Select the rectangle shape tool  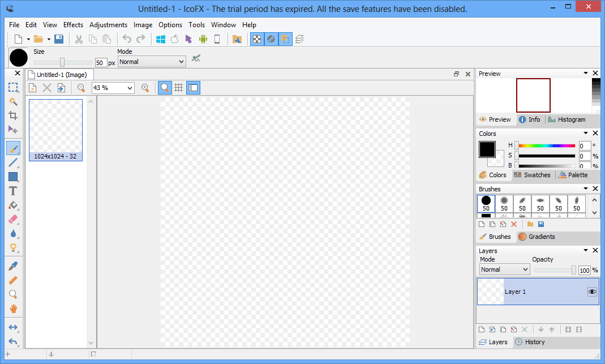(13, 177)
